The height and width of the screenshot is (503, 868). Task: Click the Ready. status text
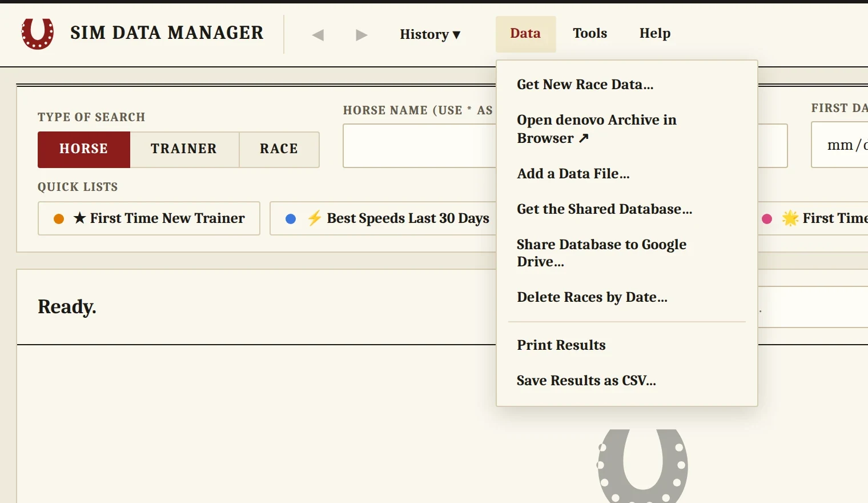(67, 307)
